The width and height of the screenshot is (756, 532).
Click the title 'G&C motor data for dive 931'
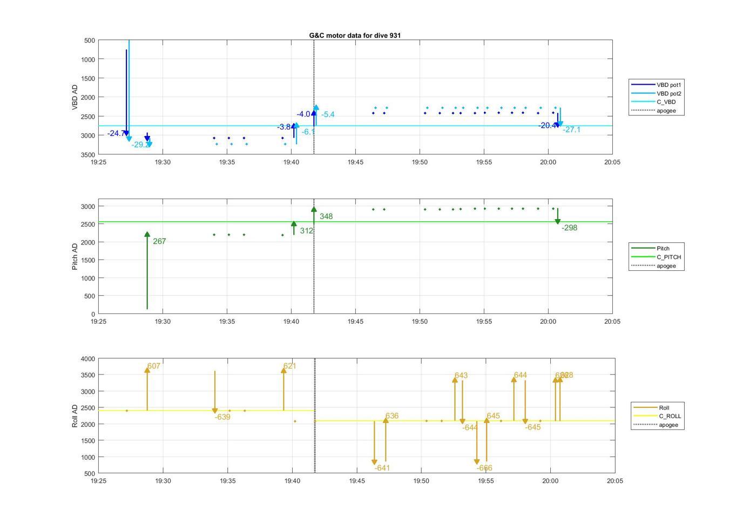tap(355, 35)
